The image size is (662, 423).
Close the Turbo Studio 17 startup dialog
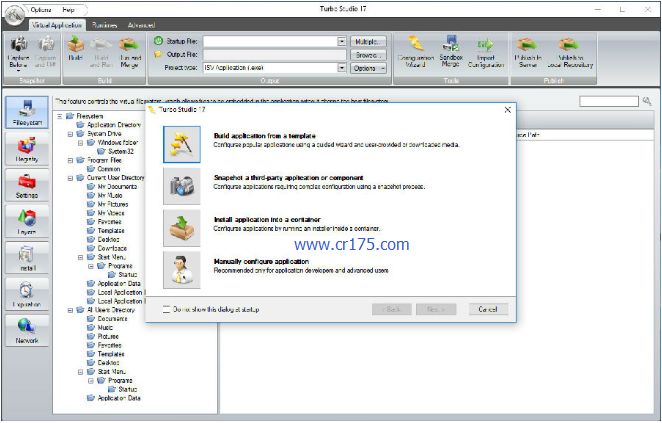[x=507, y=110]
